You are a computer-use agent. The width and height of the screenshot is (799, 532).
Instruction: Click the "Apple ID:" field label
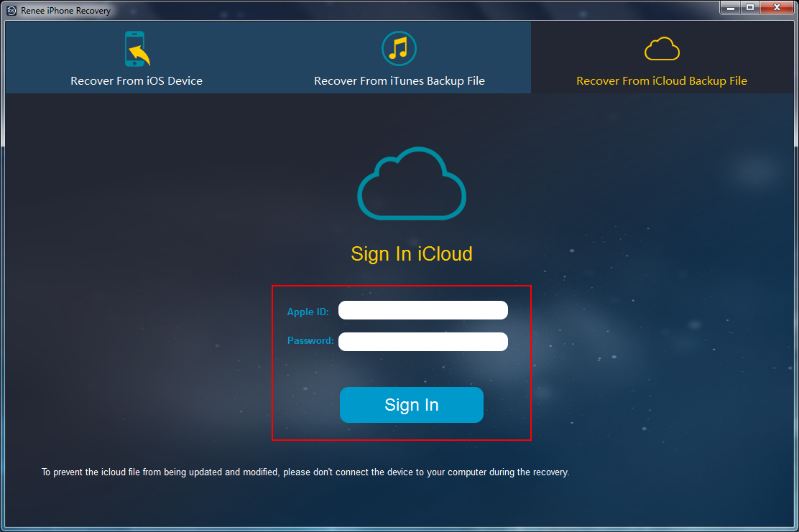[308, 312]
